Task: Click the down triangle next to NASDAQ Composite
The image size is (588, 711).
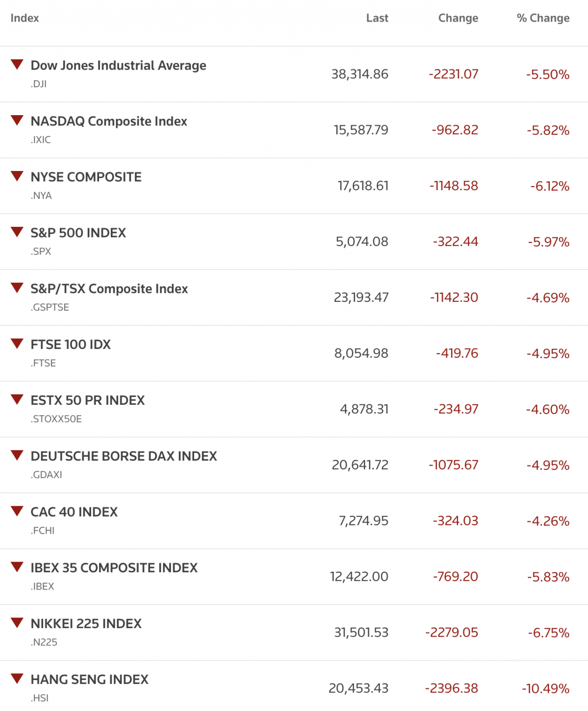Action: coord(17,120)
